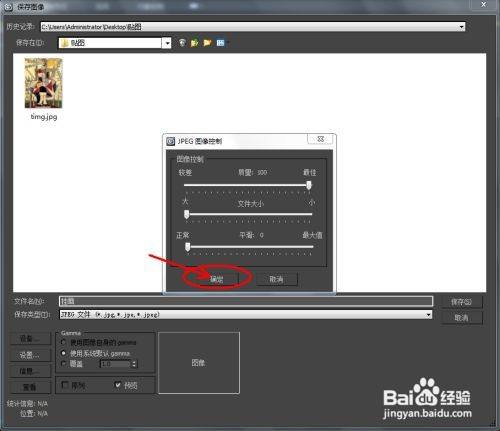Click the gamma override value field
500x431 pixels.
tap(115, 364)
